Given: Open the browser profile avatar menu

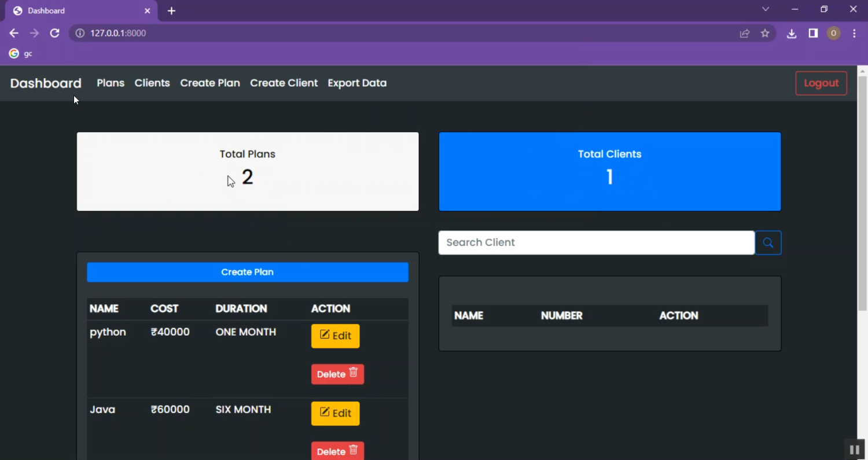Looking at the screenshot, I should (x=833, y=34).
